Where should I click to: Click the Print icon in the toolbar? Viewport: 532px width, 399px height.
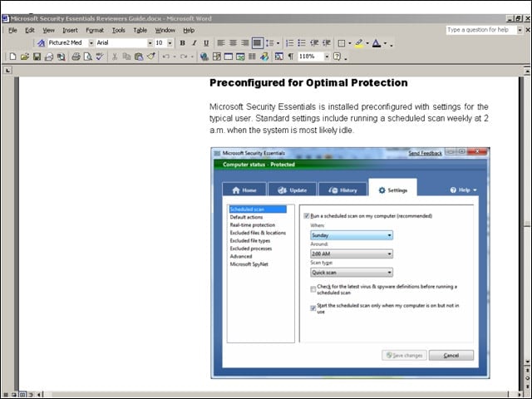tap(76, 57)
